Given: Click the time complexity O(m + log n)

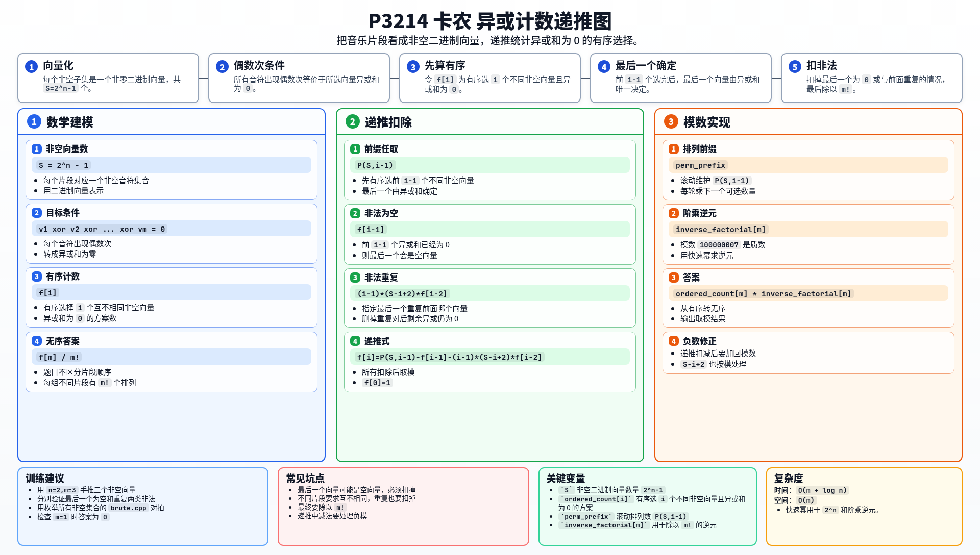Looking at the screenshot, I should [x=822, y=491].
